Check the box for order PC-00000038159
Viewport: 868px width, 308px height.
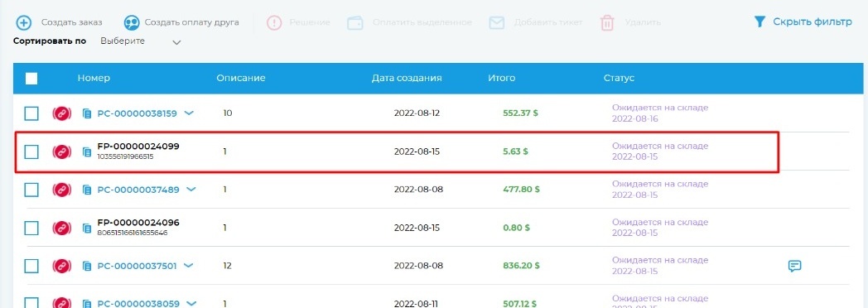pyautogui.click(x=31, y=113)
